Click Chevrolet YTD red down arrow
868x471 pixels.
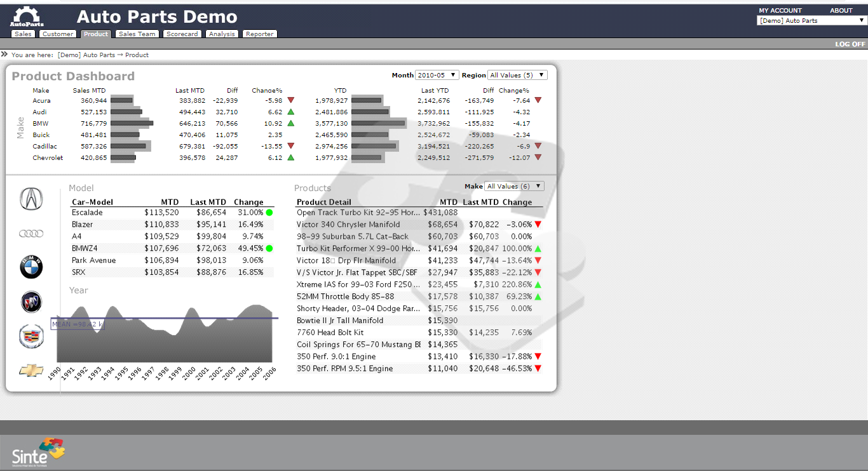coord(538,157)
